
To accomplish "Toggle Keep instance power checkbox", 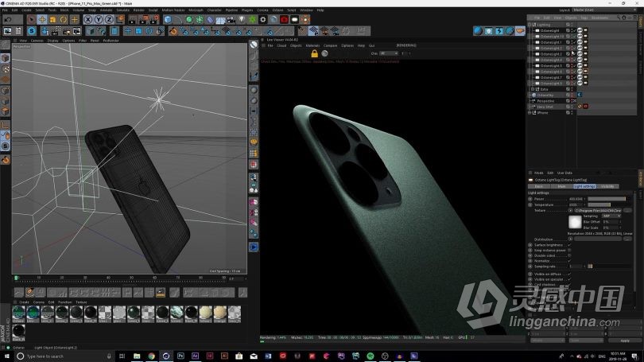I will pos(569,251).
